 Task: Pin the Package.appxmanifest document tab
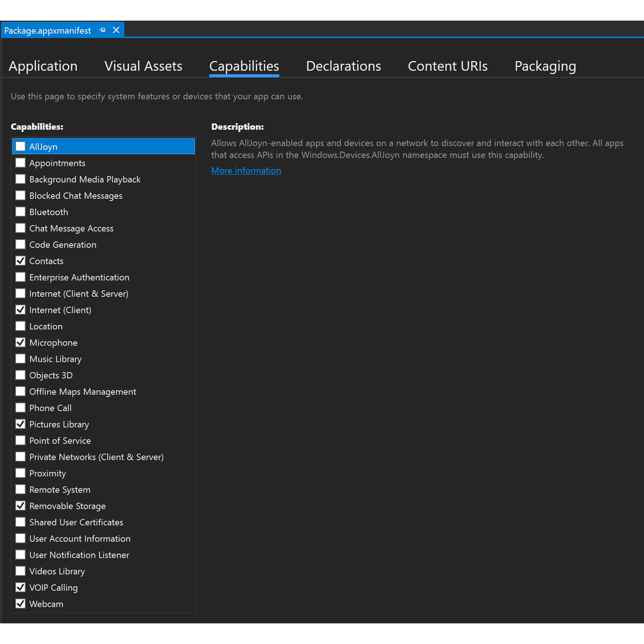[103, 30]
